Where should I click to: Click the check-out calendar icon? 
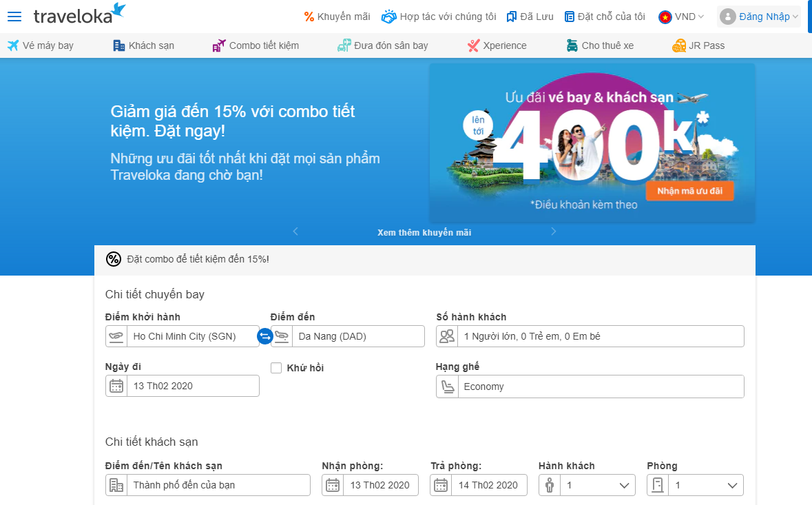click(441, 485)
